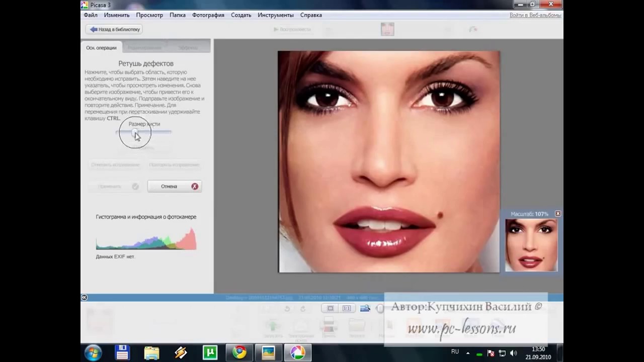
Task: Open the volume control in system tray
Action: click(513, 353)
